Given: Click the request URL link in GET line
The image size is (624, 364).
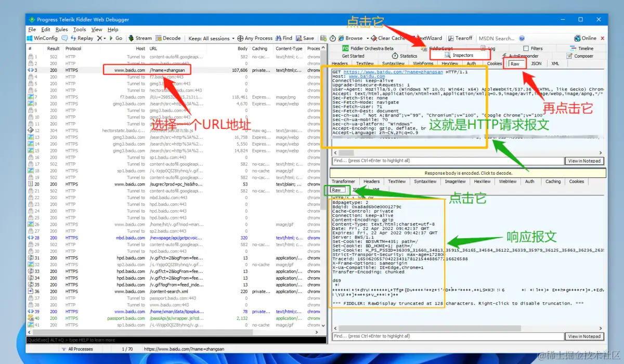Looking at the screenshot, I should (x=393, y=72).
